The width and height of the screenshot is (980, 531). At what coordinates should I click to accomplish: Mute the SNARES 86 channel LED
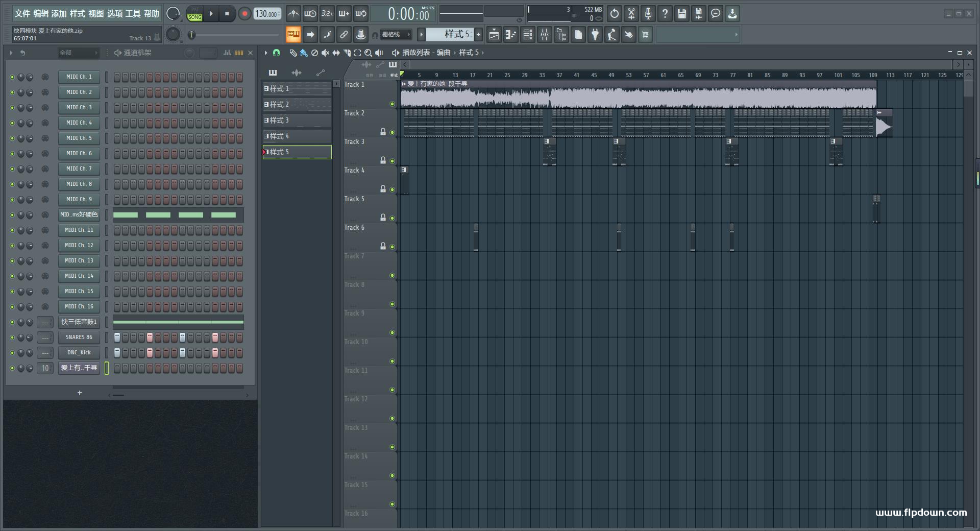[12, 337]
